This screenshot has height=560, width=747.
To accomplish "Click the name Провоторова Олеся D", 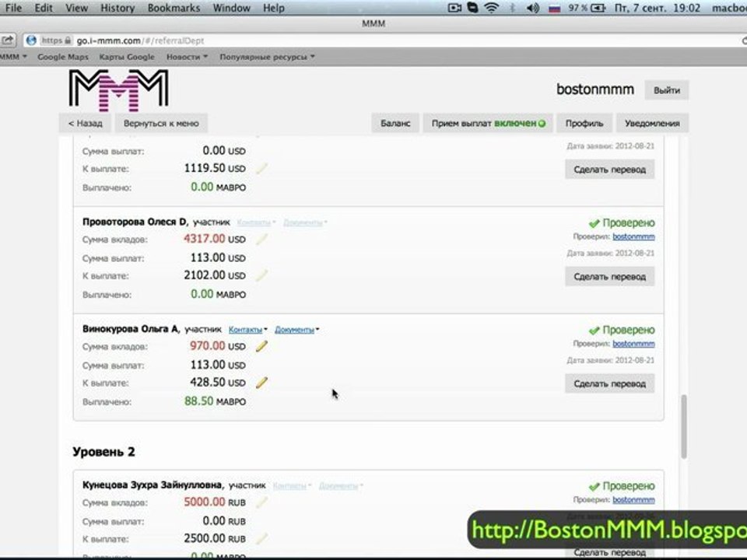I will [135, 222].
